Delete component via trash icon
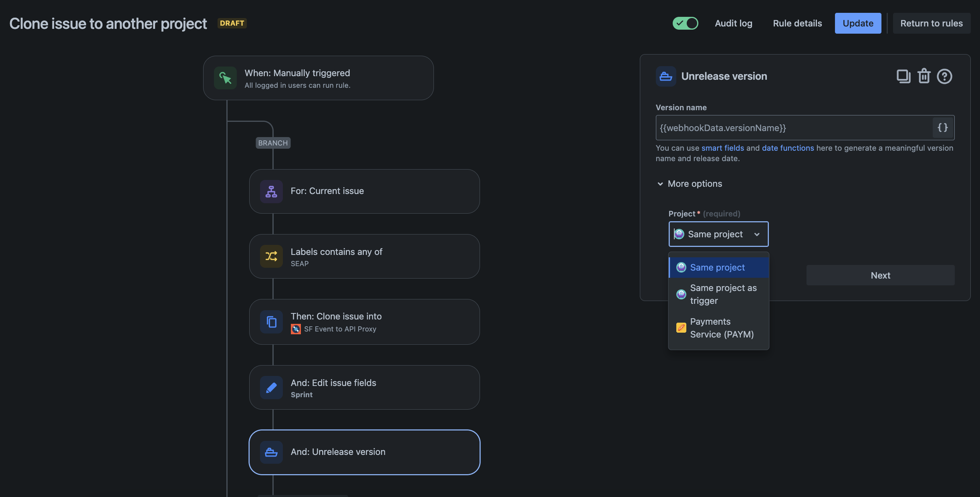Image resolution: width=980 pixels, height=497 pixels. (924, 76)
